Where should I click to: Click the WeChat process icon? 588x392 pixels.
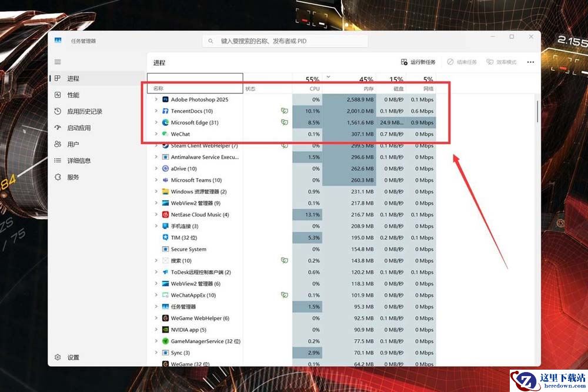(165, 134)
